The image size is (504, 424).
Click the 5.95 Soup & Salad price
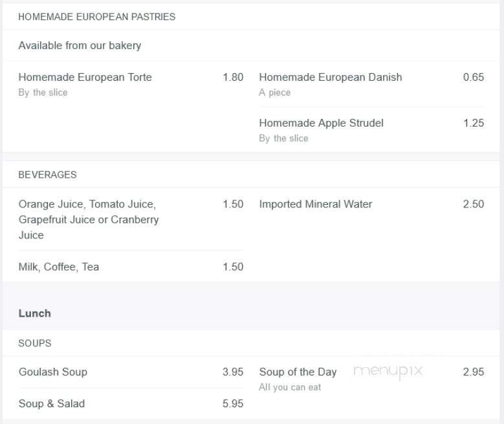tap(233, 404)
